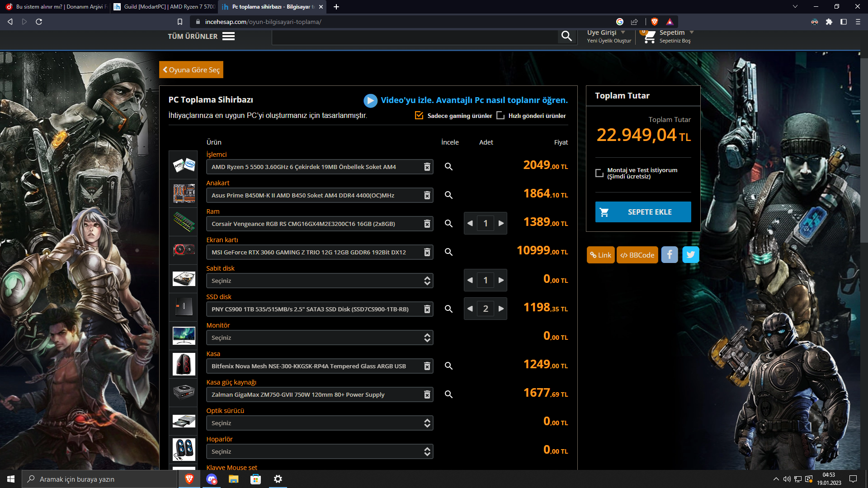Decrease SSD disk quantity
The width and height of the screenshot is (868, 488).
tap(470, 309)
